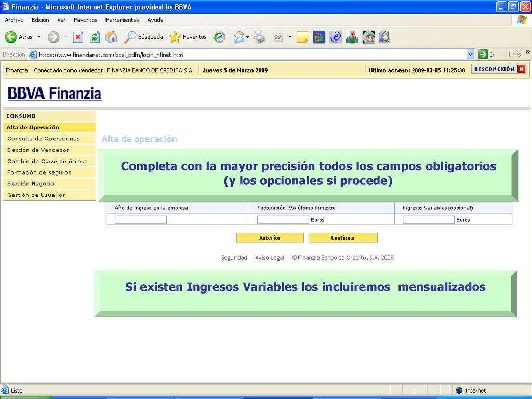The width and height of the screenshot is (532, 399).
Task: Open the Ayuda menu
Action: tap(155, 20)
